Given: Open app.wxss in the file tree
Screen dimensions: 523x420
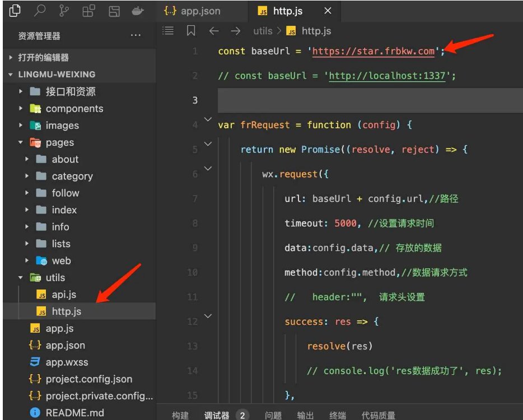Looking at the screenshot, I should [80, 362].
